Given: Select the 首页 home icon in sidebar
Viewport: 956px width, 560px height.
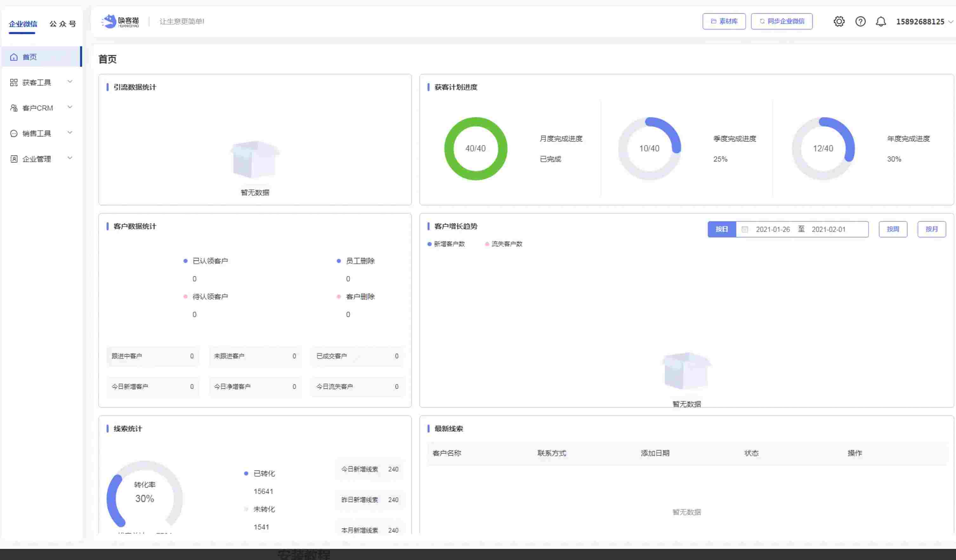Looking at the screenshot, I should [14, 57].
